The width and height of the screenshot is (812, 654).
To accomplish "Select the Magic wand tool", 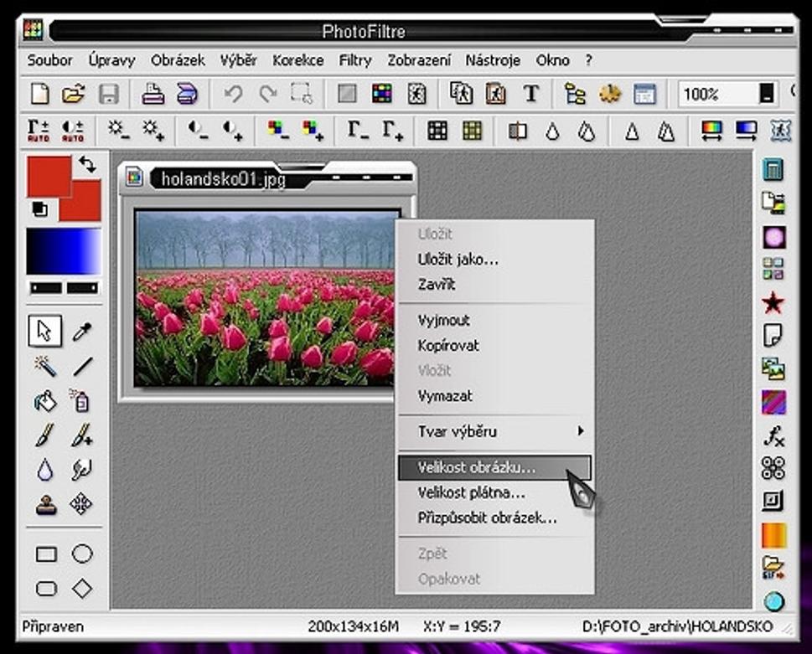I will (x=45, y=367).
